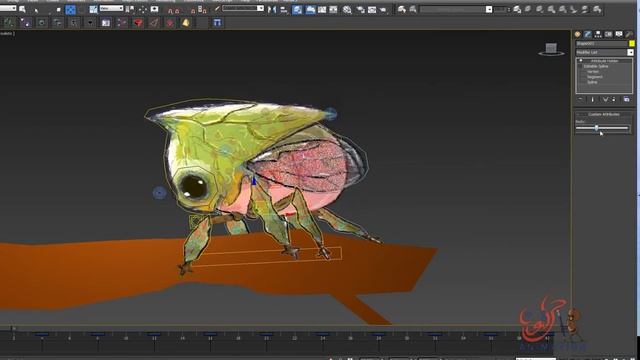The width and height of the screenshot is (640, 360).
Task: Click the green icon at start of second toolbar row
Action: coord(9,23)
